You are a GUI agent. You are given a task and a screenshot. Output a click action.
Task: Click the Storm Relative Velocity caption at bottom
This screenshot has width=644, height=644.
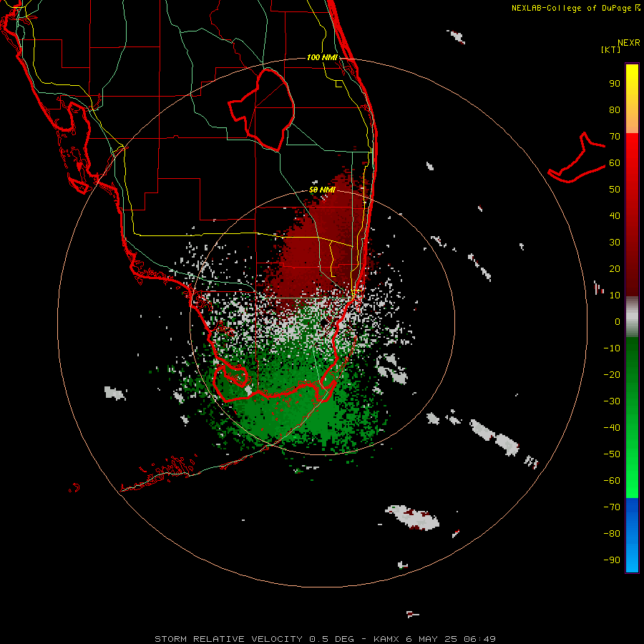coord(325,639)
